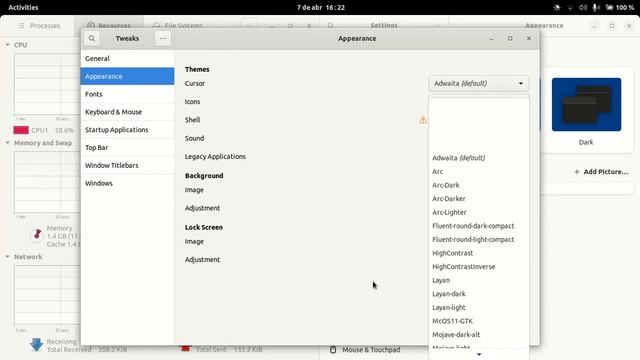Apply the Mojave-dark-alt theme

(x=479, y=334)
